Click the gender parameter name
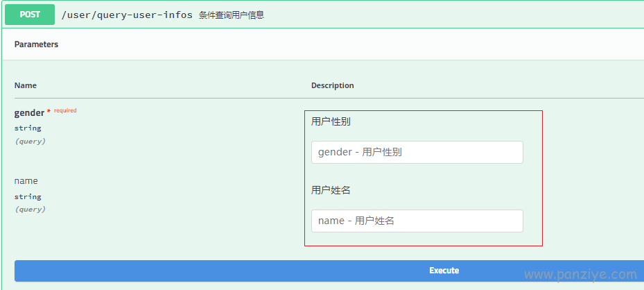This screenshot has width=644, height=290. pos(29,113)
